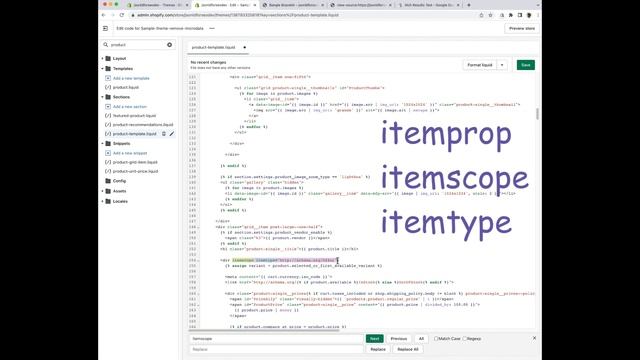Click the Add a new section plus icon
This screenshot has width=640, height=360.
point(108,107)
